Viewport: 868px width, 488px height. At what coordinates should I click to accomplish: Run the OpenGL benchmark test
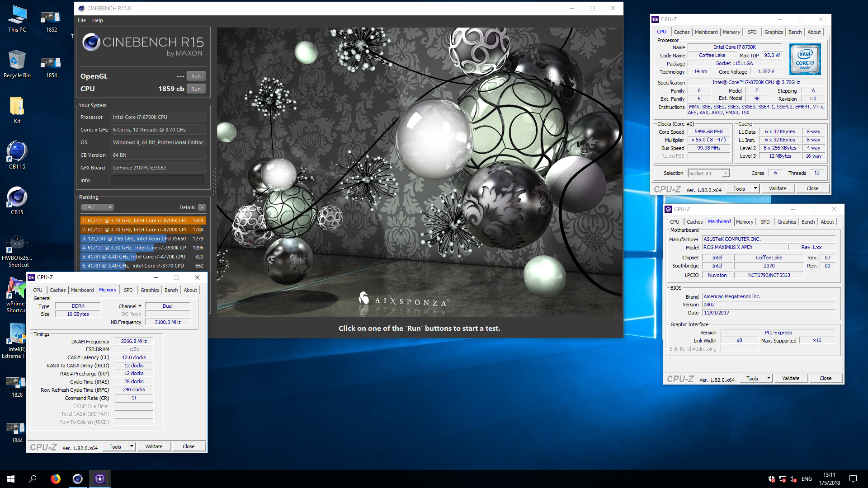[x=196, y=76]
